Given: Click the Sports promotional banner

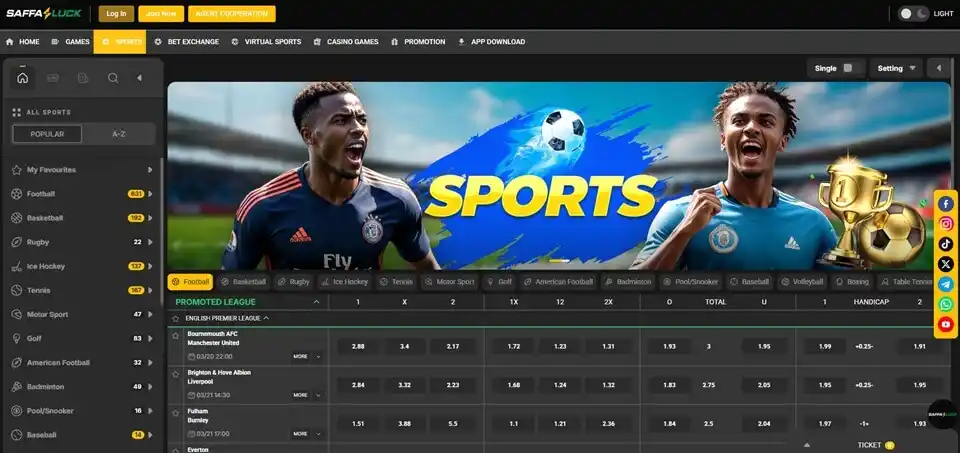Looking at the screenshot, I should pyautogui.click(x=558, y=176).
